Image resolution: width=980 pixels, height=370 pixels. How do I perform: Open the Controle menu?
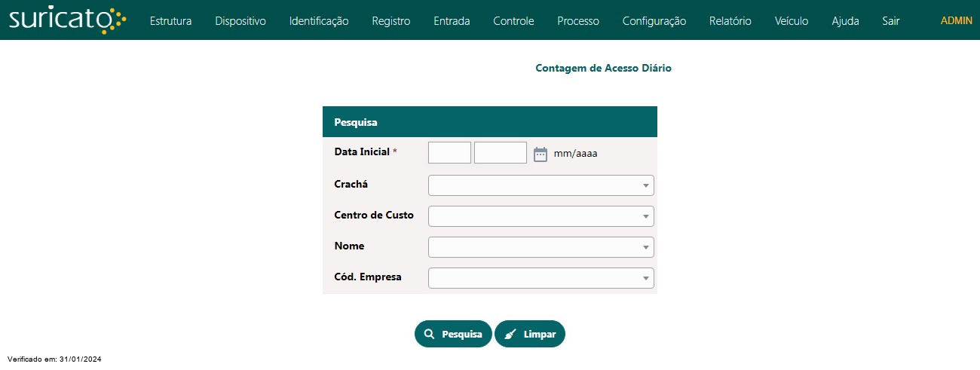[513, 21]
